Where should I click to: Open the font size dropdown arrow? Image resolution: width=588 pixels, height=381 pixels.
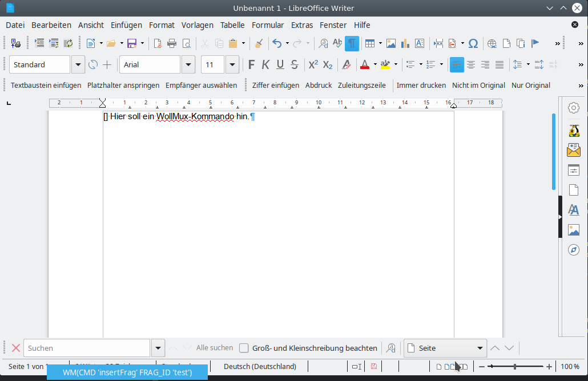[232, 64]
